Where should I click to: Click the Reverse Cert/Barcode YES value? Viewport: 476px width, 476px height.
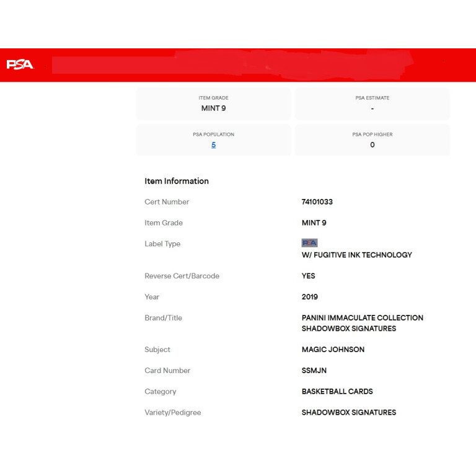pos(308,276)
